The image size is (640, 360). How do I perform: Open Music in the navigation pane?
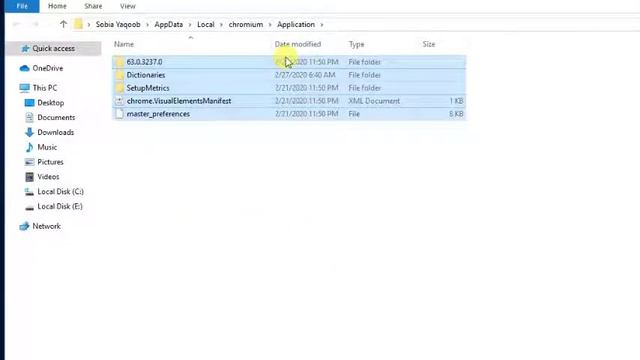pos(47,147)
